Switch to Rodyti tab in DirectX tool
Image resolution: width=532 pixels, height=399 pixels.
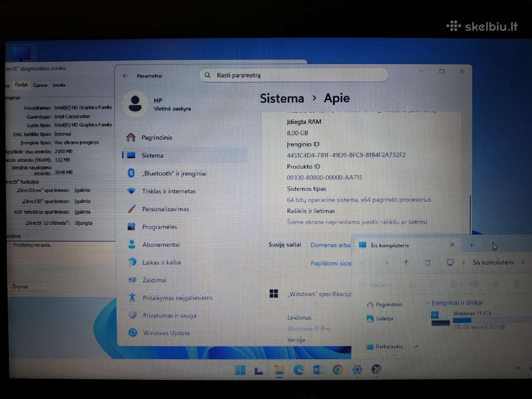[x=21, y=85]
